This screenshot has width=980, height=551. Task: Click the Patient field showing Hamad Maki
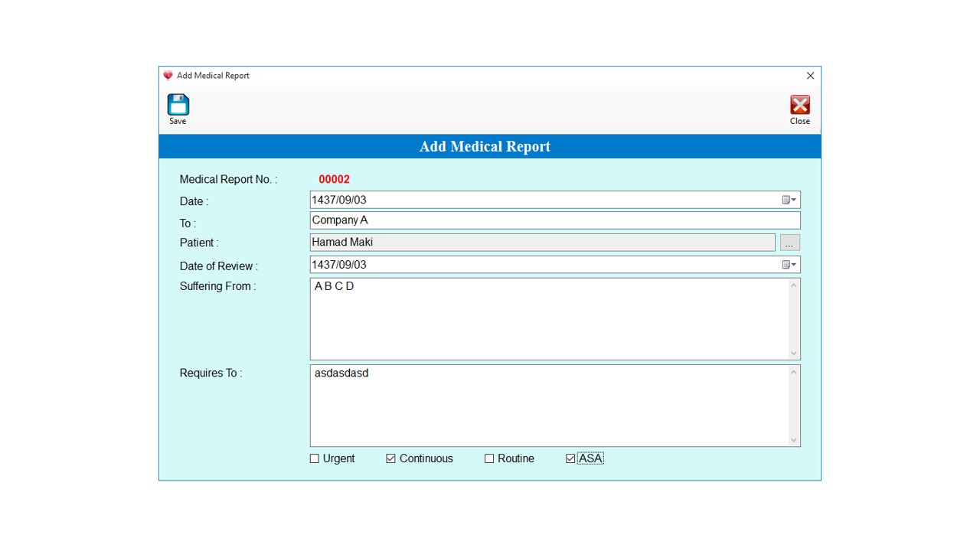pos(543,243)
